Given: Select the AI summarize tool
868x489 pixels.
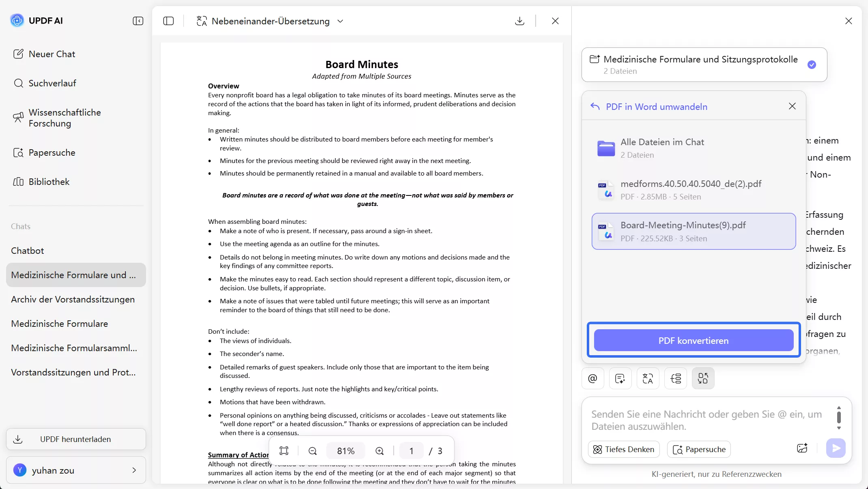Looking at the screenshot, I should tap(620, 378).
